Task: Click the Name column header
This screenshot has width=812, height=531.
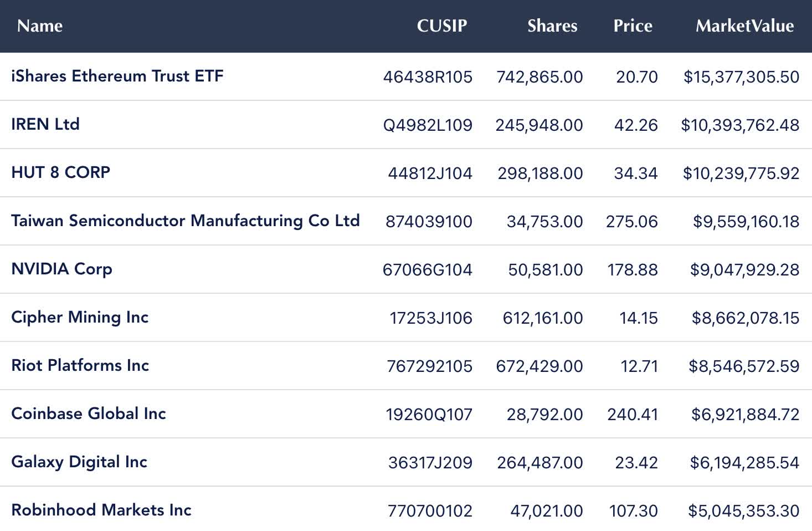Action: coord(40,26)
